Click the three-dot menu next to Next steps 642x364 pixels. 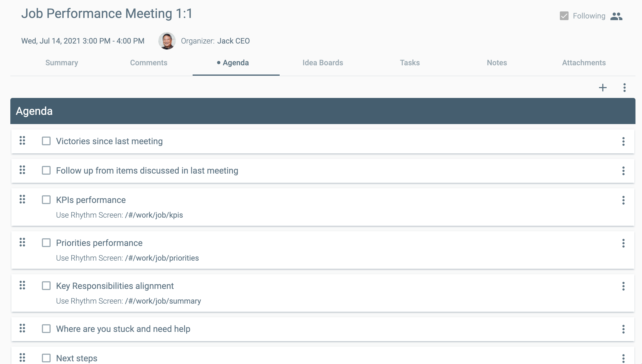pos(624,358)
